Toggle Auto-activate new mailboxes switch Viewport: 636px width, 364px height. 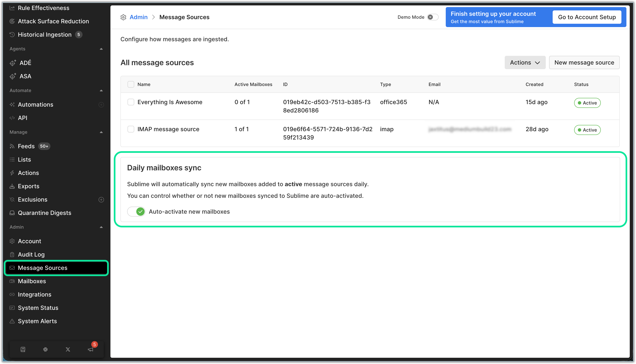pyautogui.click(x=136, y=212)
